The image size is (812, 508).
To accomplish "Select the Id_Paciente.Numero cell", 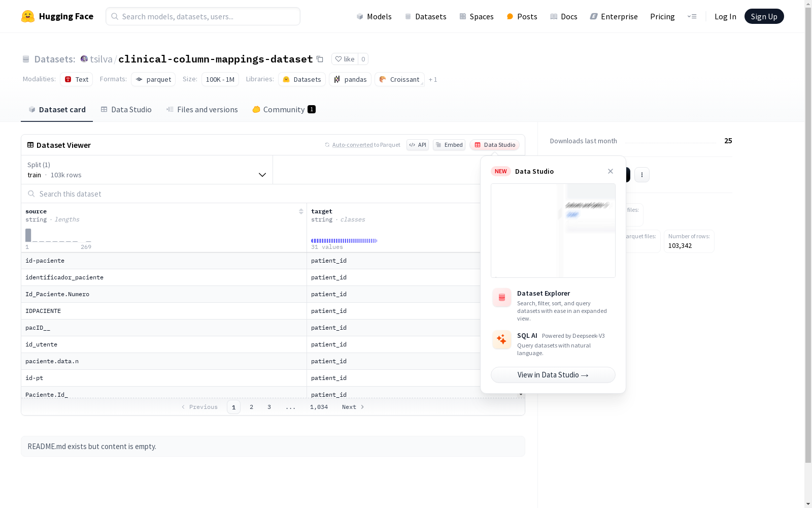I will point(164,294).
